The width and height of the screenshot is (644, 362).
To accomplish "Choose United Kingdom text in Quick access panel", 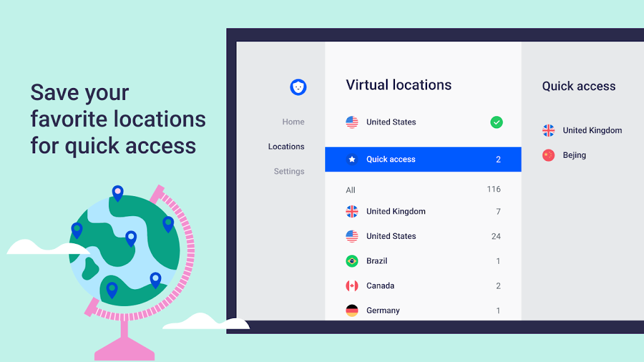I will (x=592, y=131).
